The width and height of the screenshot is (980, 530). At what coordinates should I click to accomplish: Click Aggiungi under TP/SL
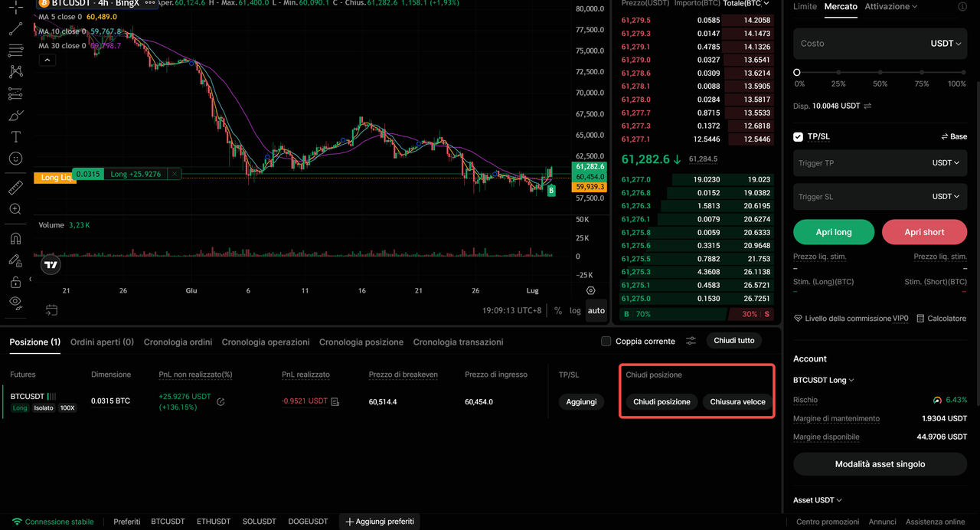click(x=581, y=402)
